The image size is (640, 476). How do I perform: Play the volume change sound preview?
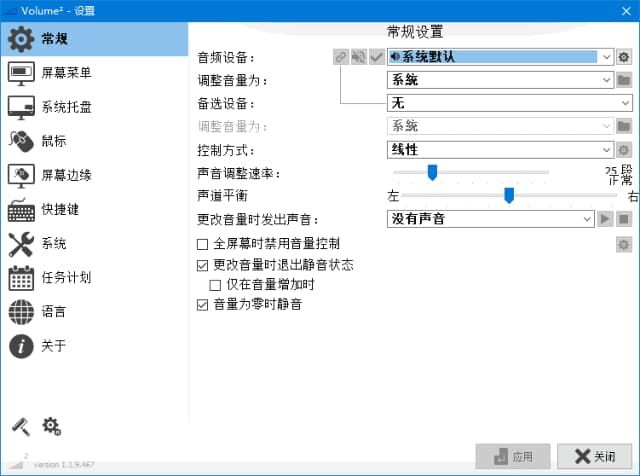click(605, 219)
